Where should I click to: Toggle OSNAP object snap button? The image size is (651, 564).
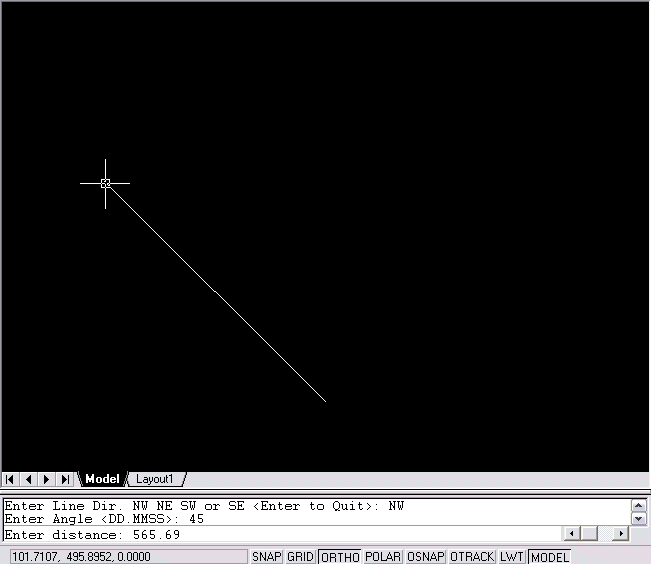tap(425, 557)
